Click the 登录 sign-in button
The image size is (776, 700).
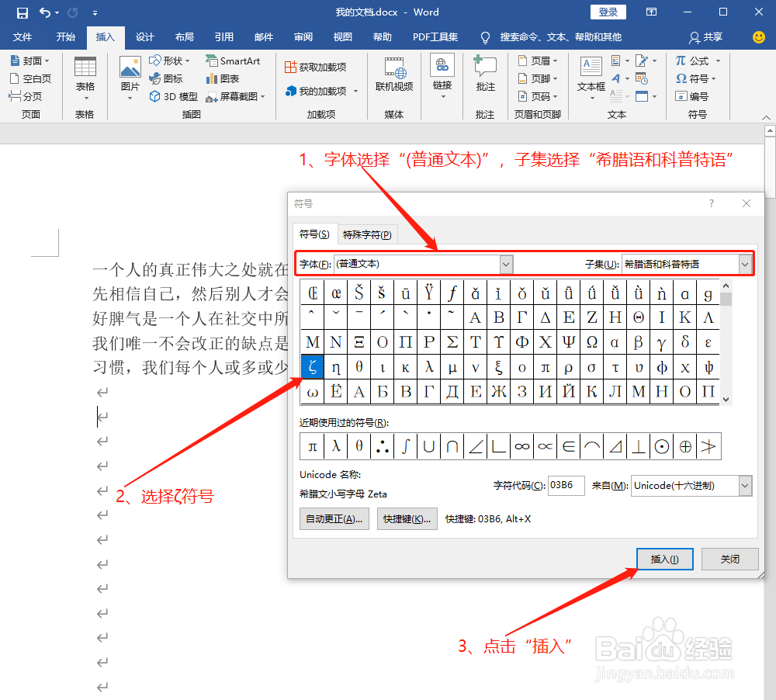608,12
